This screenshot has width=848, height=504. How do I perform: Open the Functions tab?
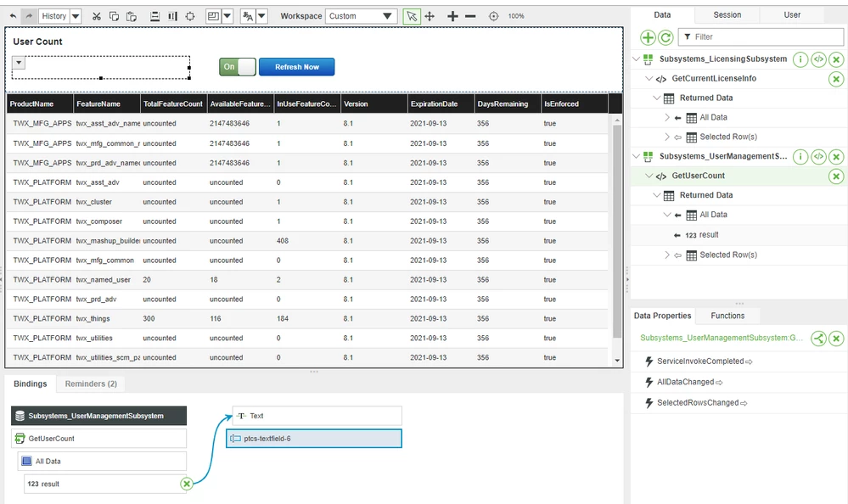727,316
